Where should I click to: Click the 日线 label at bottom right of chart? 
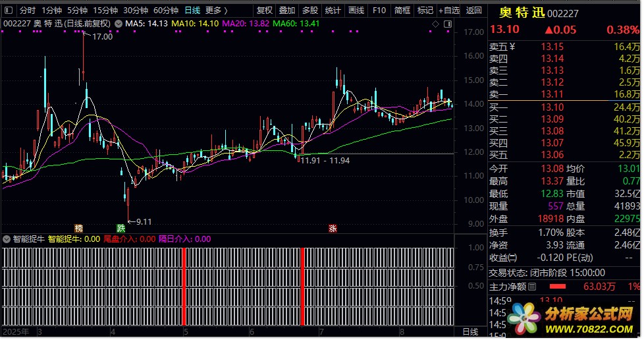(470, 331)
